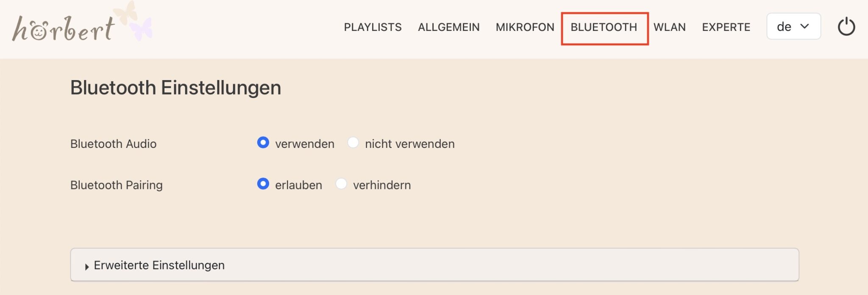This screenshot has height=295, width=868.
Task: Choose nicht verwenden for Bluetooth Audio
Action: click(353, 143)
